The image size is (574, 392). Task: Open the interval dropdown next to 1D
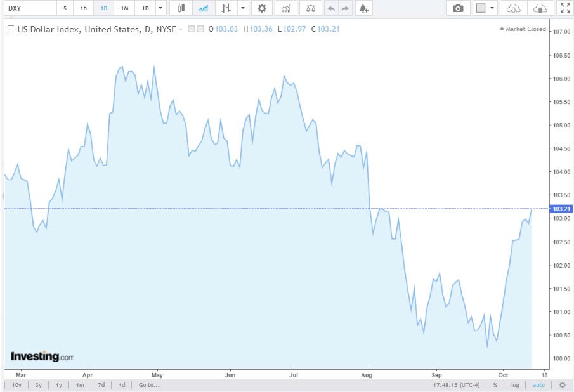160,8
